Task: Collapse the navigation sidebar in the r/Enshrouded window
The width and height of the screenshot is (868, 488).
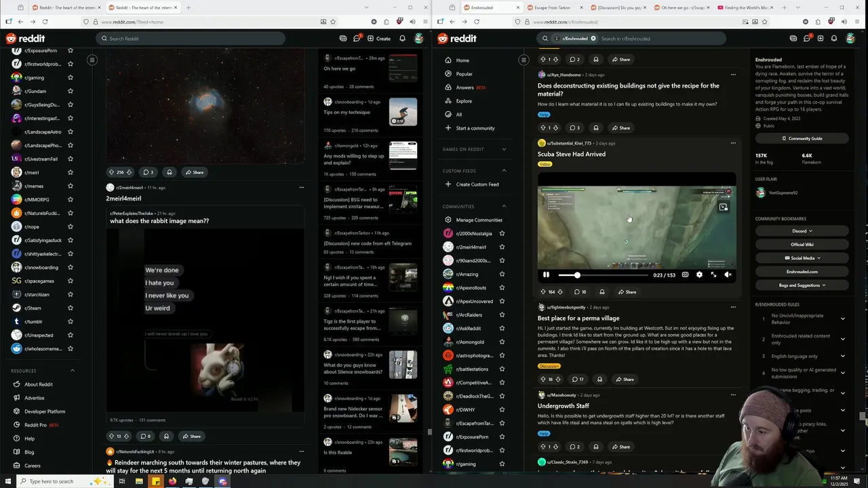Action: point(524,60)
